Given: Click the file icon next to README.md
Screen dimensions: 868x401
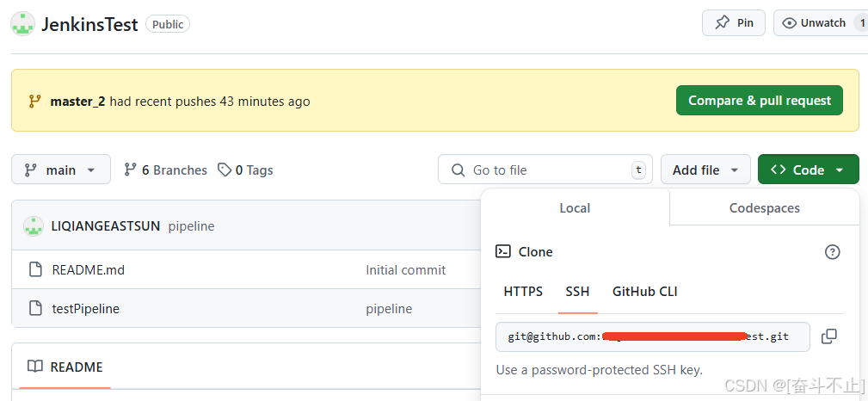Looking at the screenshot, I should (35, 269).
